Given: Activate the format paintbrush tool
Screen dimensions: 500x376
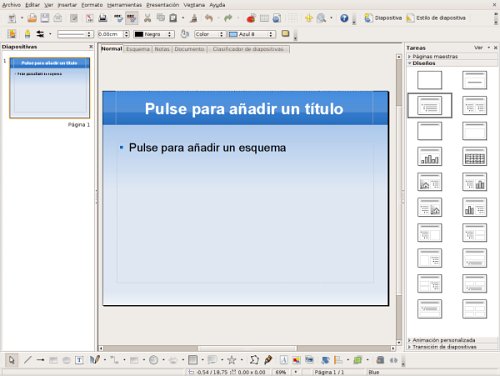Looking at the screenshot, I should click(194, 18).
